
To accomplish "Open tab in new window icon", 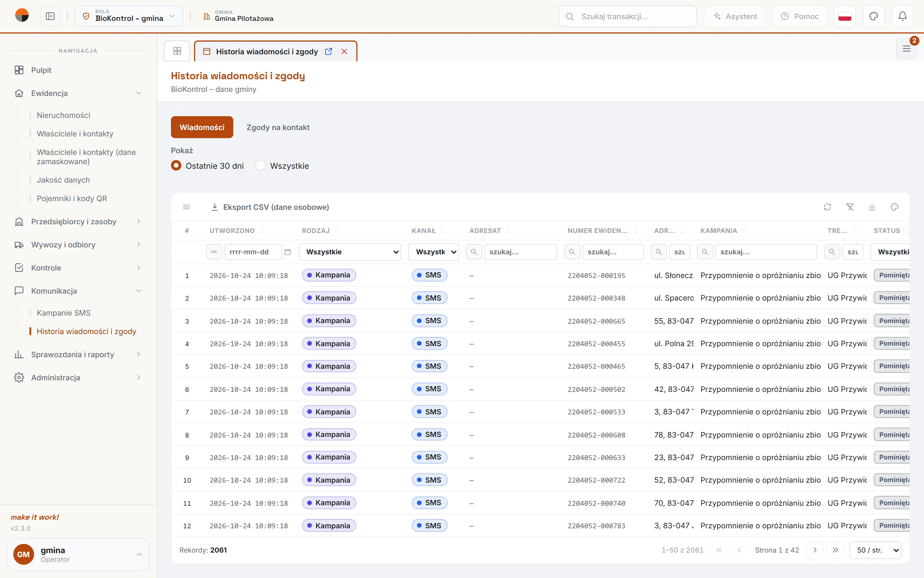I will point(328,51).
